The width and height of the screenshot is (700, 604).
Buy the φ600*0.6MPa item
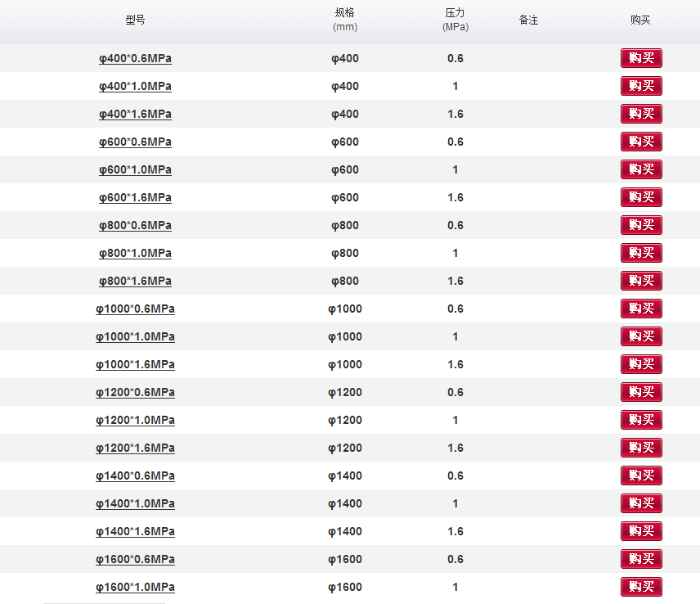[x=641, y=142]
